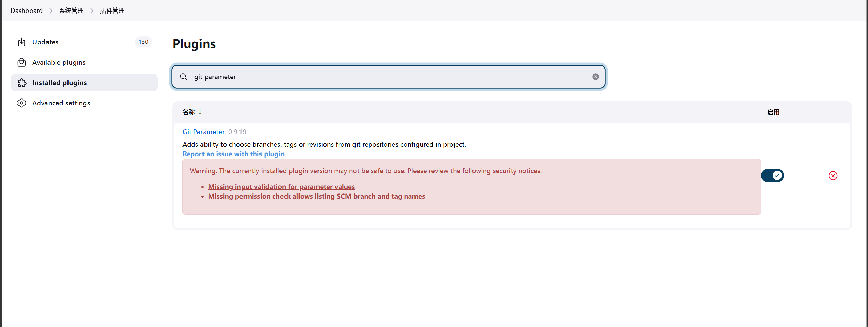Open Available plugins page
The width and height of the screenshot is (868, 327).
tap(84, 62)
